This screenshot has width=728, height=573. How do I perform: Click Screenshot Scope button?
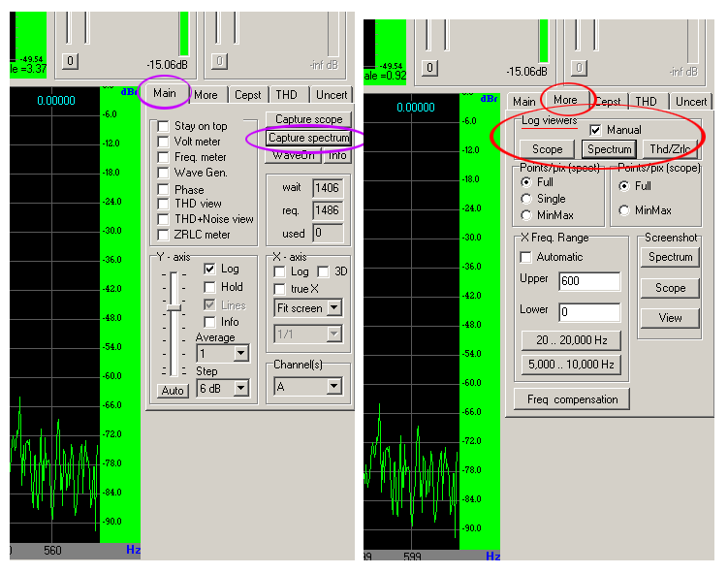[x=670, y=288]
